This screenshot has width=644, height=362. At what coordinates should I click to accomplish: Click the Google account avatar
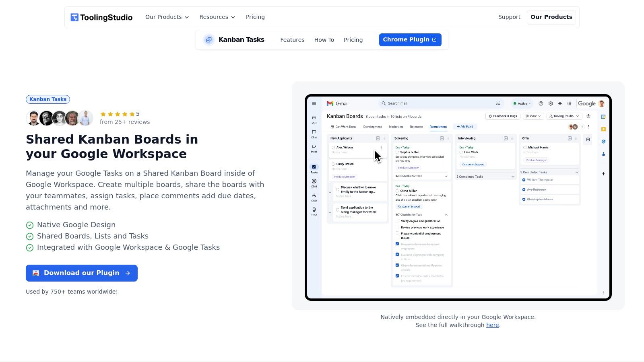point(602,103)
